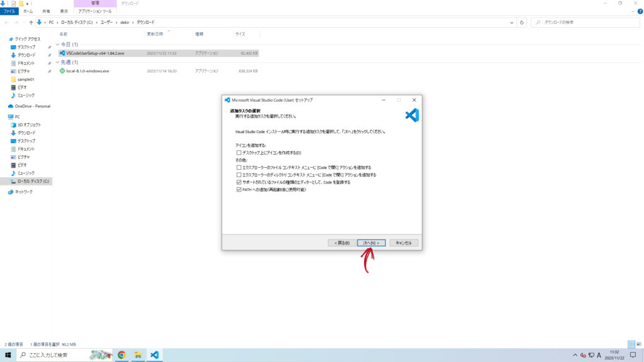Open the address bar history dropdown
Screen dimensions: 644x362
click(511, 23)
